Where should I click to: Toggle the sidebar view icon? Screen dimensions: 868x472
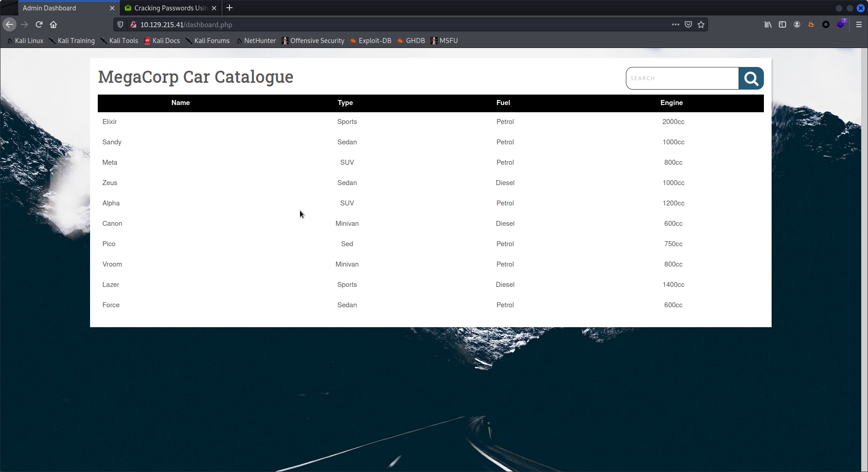click(782, 24)
